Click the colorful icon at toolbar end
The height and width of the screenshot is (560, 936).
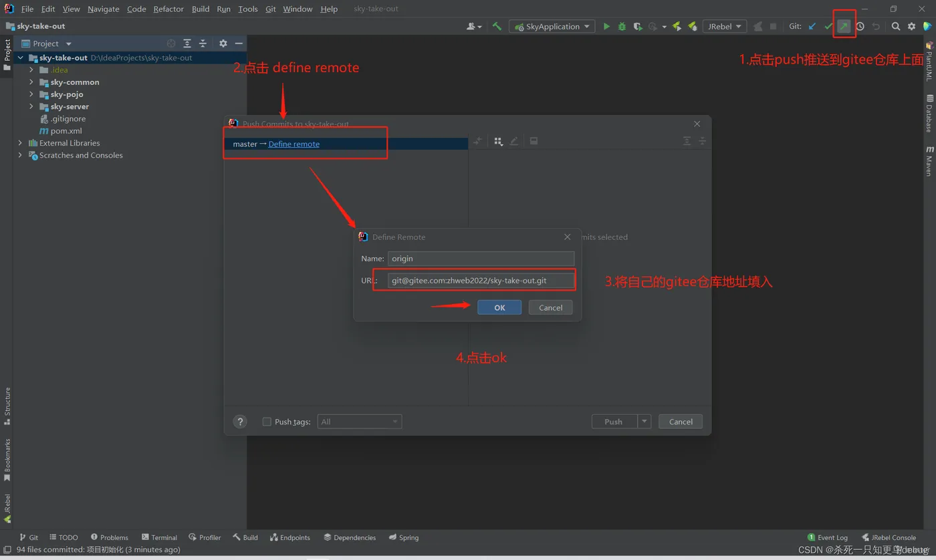pyautogui.click(x=928, y=27)
